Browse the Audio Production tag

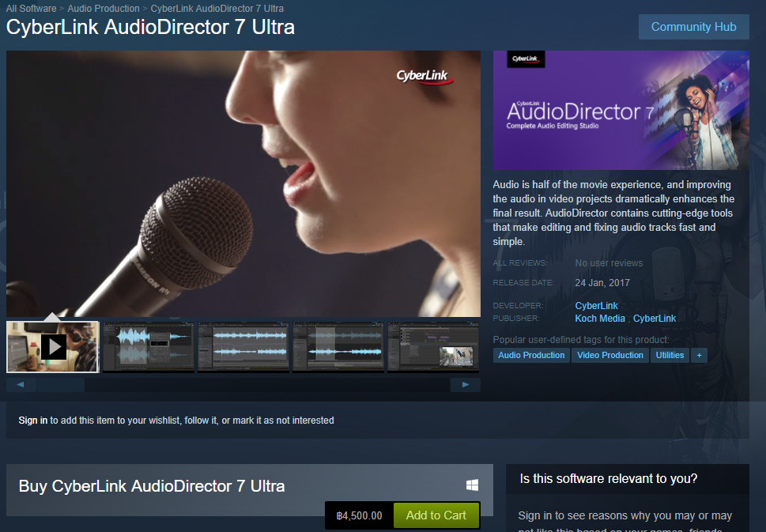coord(531,355)
